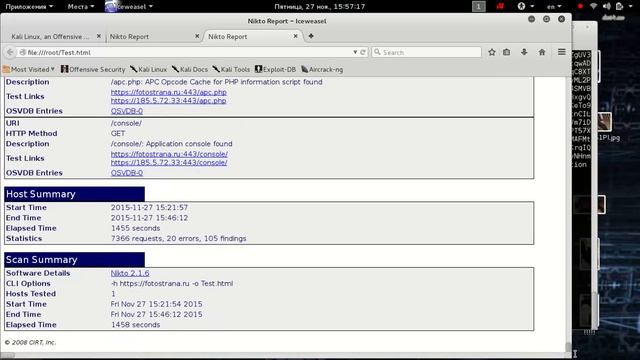
Task: Select the active Nikto Report tab
Action: pyautogui.click(x=251, y=36)
